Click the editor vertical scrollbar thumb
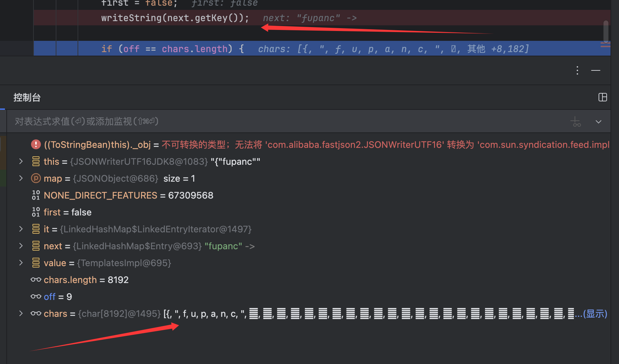The height and width of the screenshot is (364, 619). pyautogui.click(x=606, y=32)
